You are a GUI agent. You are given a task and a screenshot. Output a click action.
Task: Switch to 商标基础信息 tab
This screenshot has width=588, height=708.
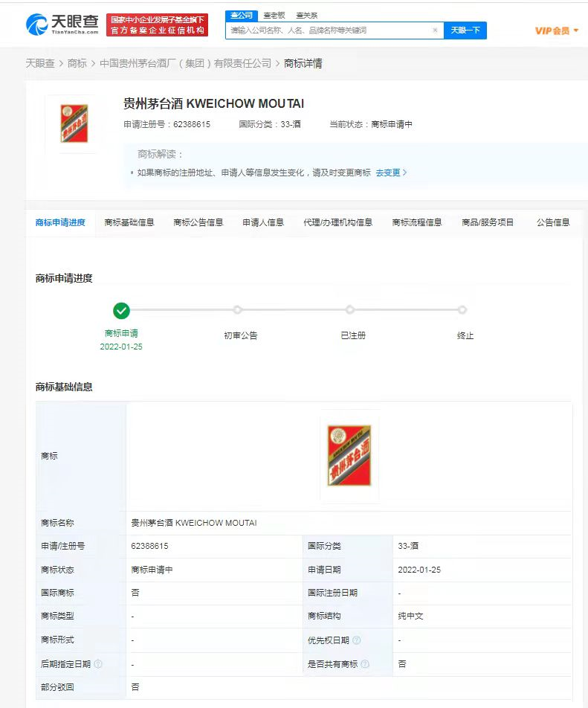pyautogui.click(x=129, y=222)
